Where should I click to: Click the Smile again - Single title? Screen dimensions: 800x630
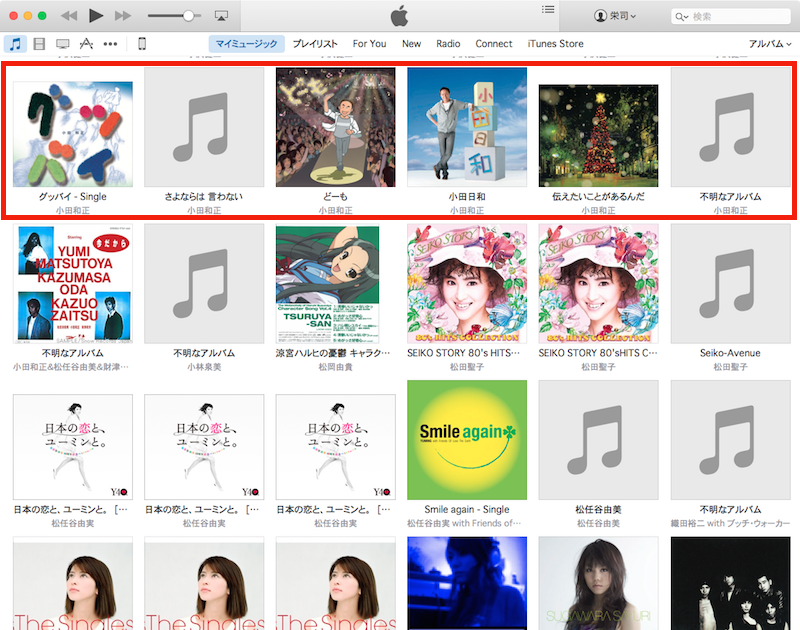tap(467, 509)
